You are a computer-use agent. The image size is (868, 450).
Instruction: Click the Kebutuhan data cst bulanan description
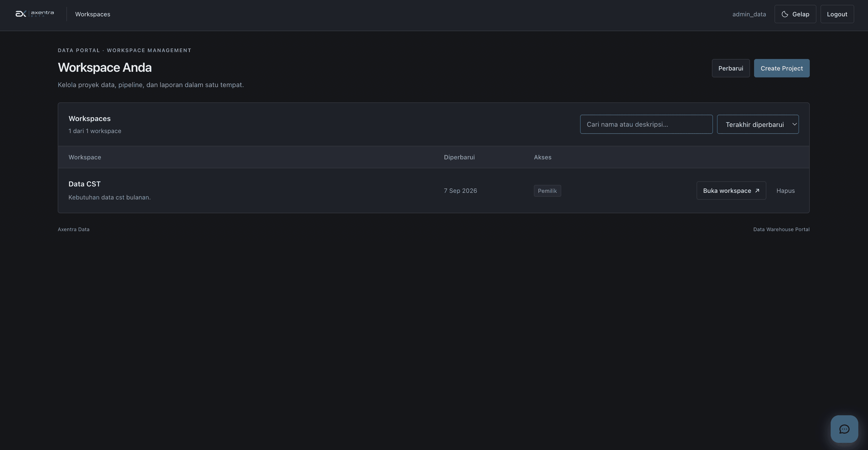[110, 197]
